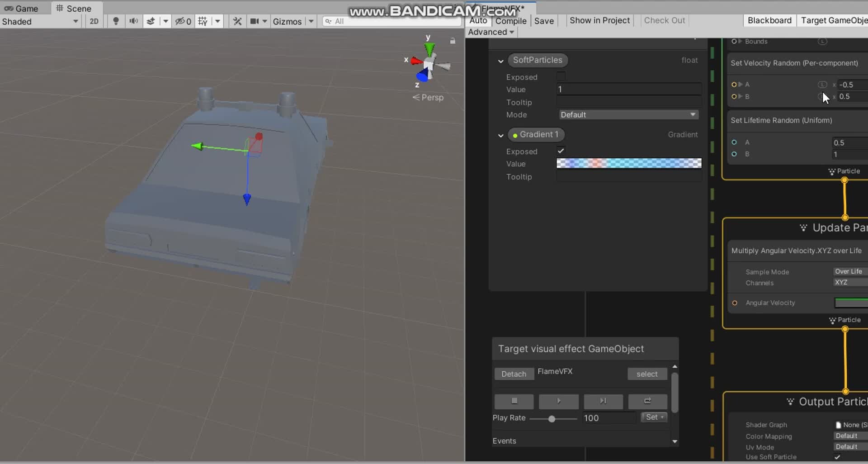Click the velocity A local space L icon

[x=822, y=85]
